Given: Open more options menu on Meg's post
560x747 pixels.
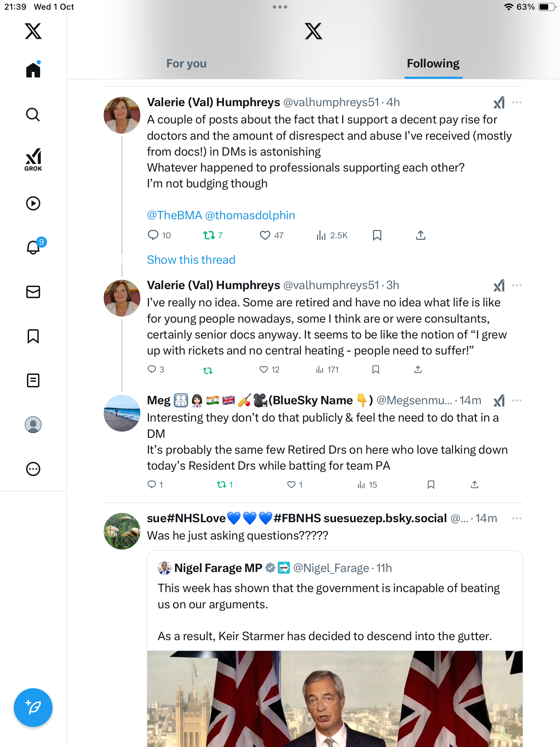Looking at the screenshot, I should point(516,400).
